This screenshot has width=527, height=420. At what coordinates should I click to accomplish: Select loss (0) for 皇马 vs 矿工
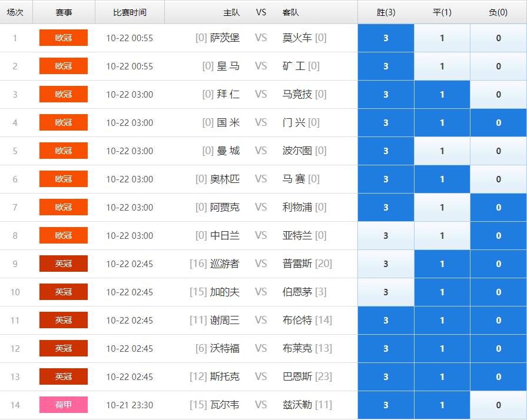[x=498, y=66]
